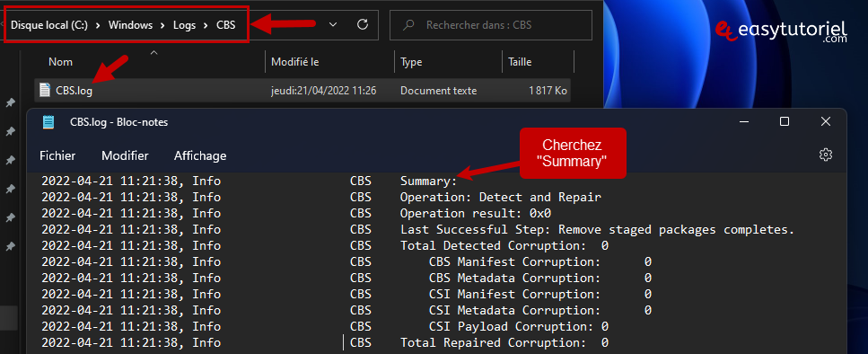Image resolution: width=868 pixels, height=354 pixels.
Task: Click the CBS breadcrumb segment
Action: [226, 25]
